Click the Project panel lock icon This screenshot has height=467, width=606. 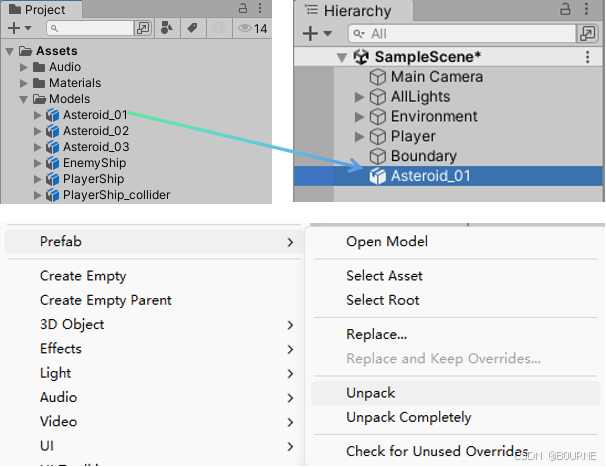[243, 8]
